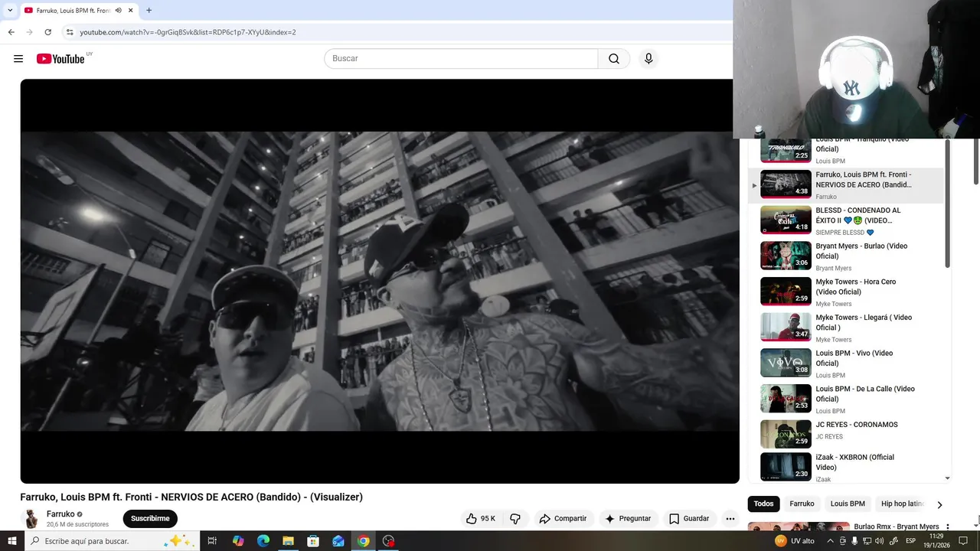Viewport: 980px width, 551px height.
Task: Mute the tab via its audio icon
Action: coord(118,11)
